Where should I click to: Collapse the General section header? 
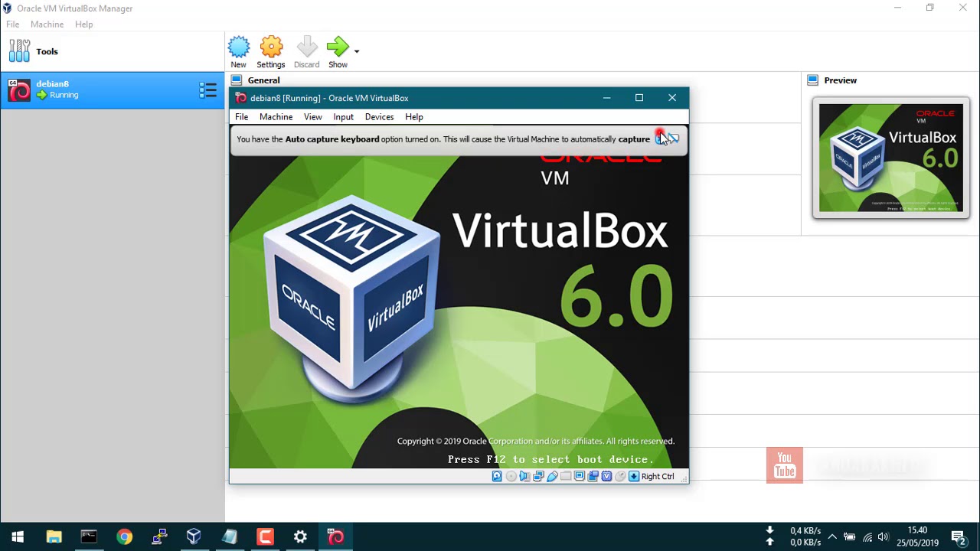(x=263, y=80)
